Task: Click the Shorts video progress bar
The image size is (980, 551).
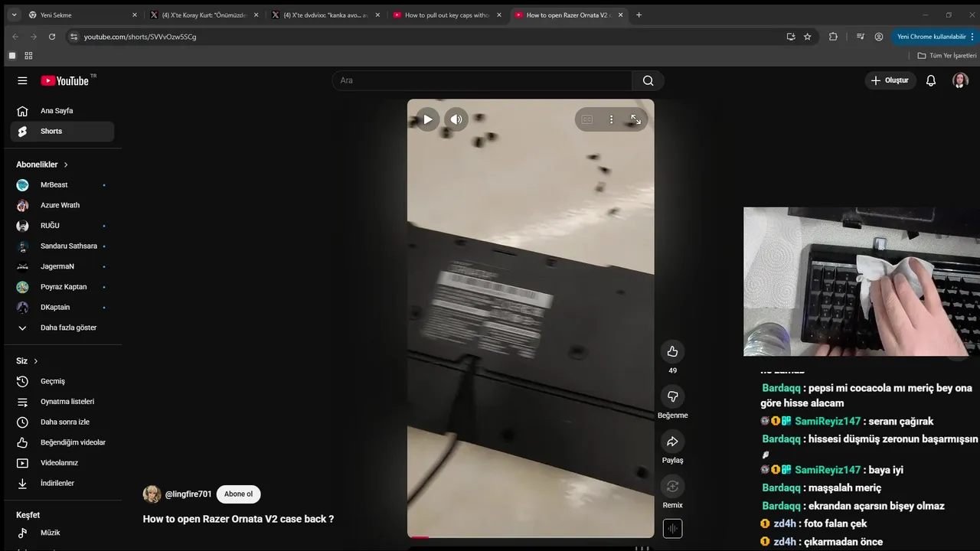Action: point(531,536)
